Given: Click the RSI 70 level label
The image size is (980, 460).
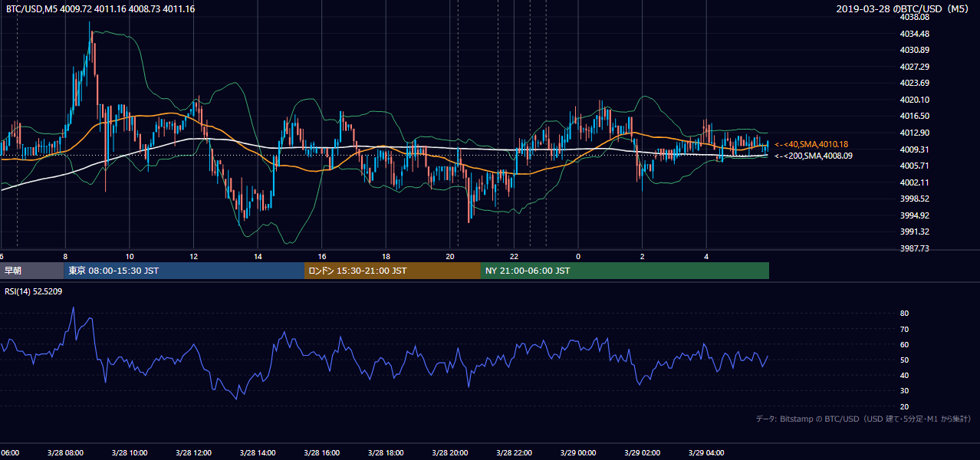Looking at the screenshot, I should pyautogui.click(x=904, y=329).
